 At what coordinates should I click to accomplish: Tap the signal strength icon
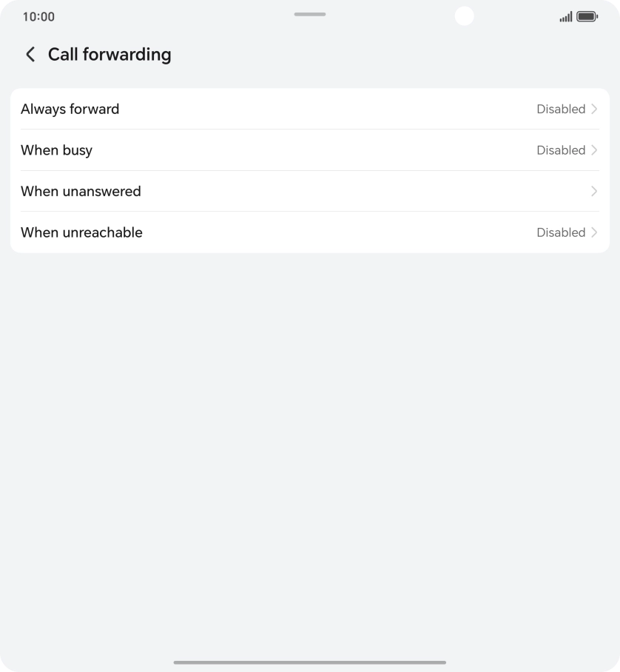pos(566,16)
